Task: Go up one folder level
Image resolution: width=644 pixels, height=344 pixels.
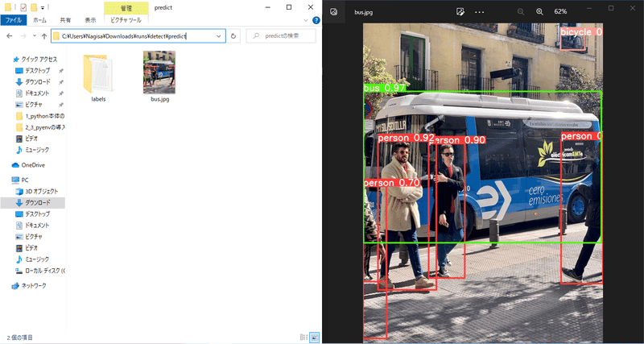Action: click(44, 36)
